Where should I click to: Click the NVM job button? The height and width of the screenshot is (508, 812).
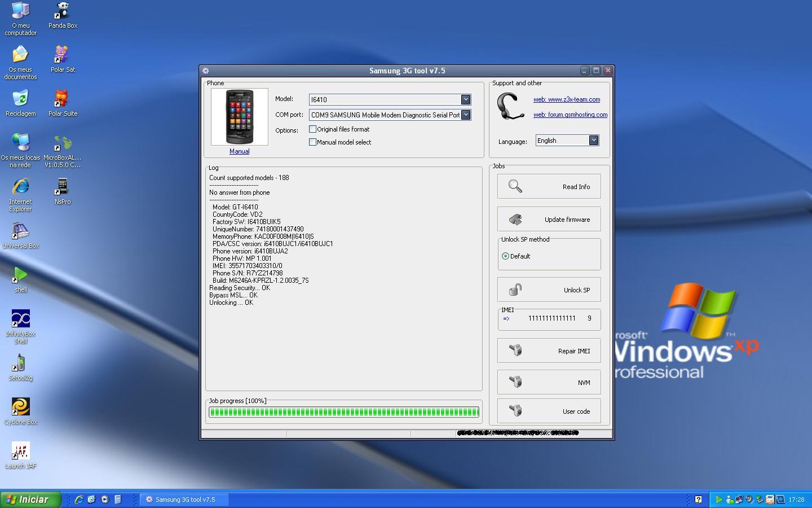[x=549, y=382]
